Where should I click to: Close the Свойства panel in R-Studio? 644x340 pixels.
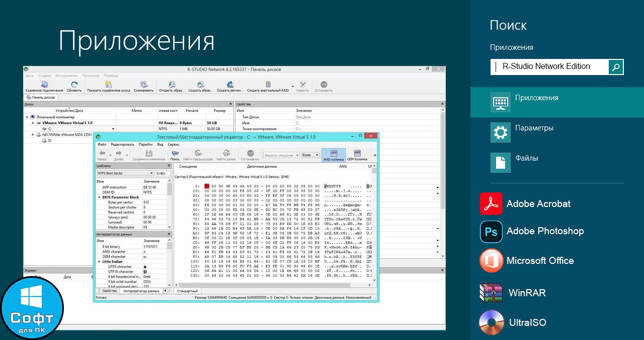click(443, 104)
